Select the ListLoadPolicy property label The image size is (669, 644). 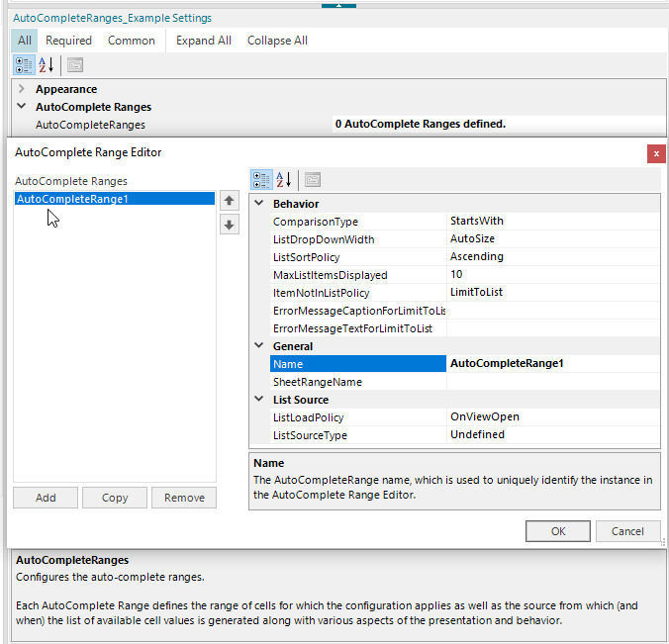point(308,417)
